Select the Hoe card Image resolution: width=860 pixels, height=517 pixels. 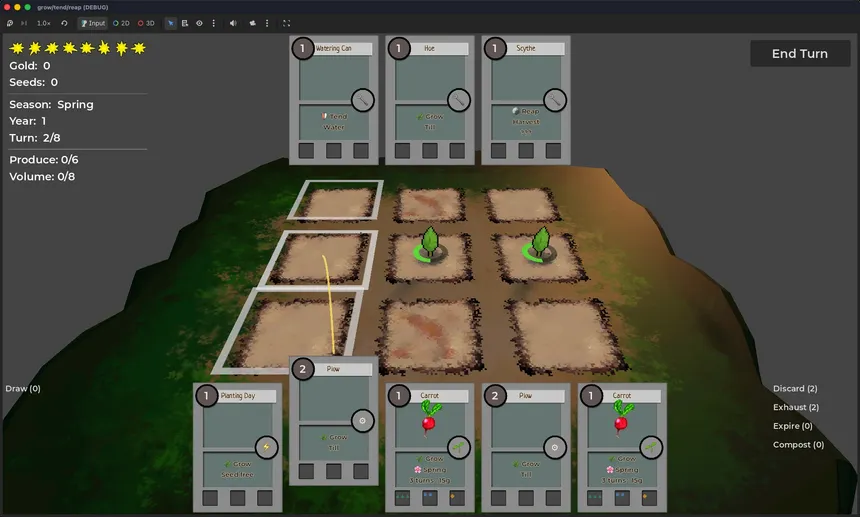(x=429, y=100)
